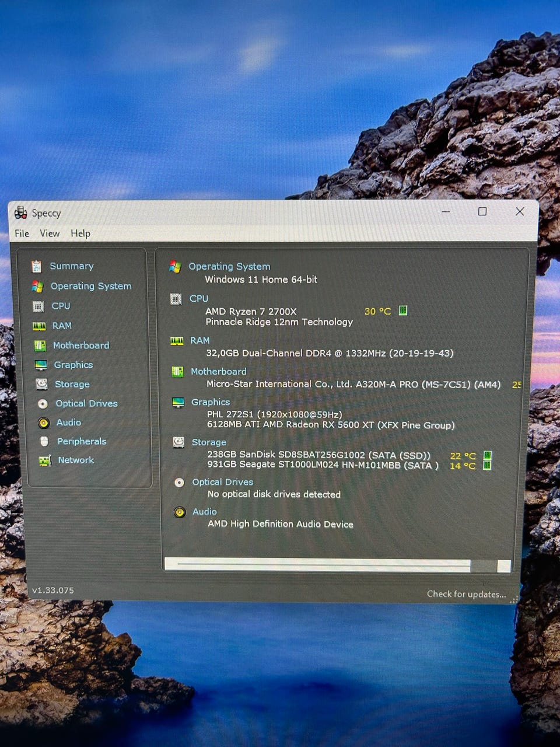Click the Network card icon in sidebar
The height and width of the screenshot is (747, 560).
45,461
